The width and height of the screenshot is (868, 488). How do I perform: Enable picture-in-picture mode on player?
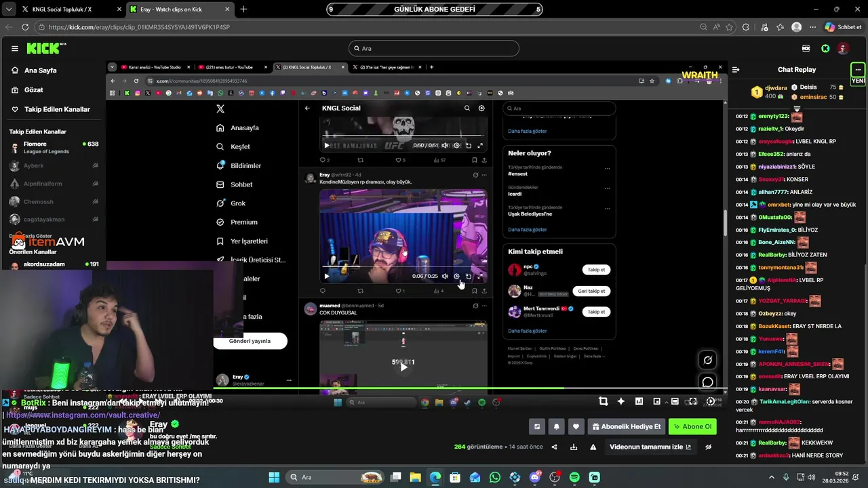click(x=656, y=401)
